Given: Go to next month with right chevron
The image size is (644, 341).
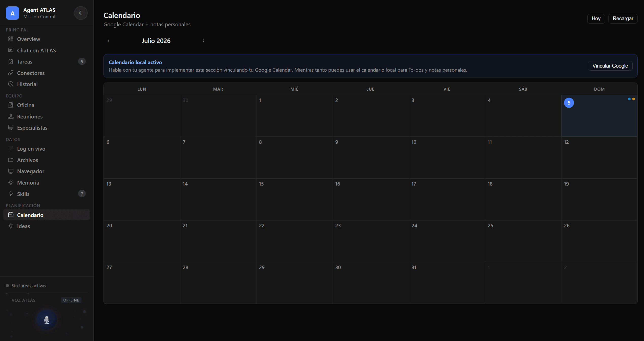Looking at the screenshot, I should 204,41.
